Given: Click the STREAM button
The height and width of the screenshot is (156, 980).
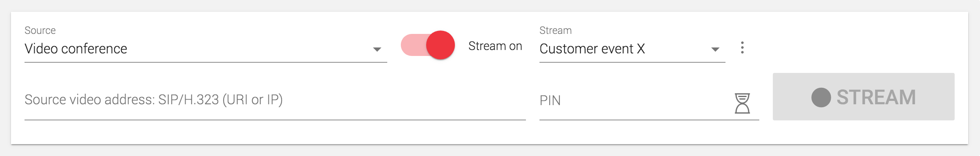Looking at the screenshot, I should [864, 97].
